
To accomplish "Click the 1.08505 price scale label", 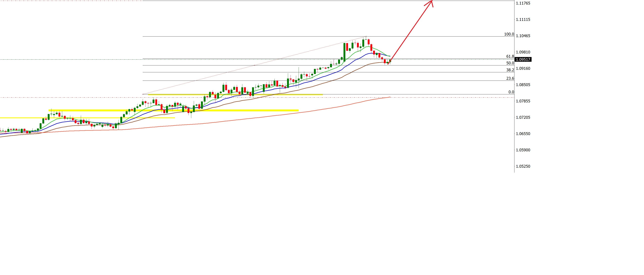I will tap(523, 85).
